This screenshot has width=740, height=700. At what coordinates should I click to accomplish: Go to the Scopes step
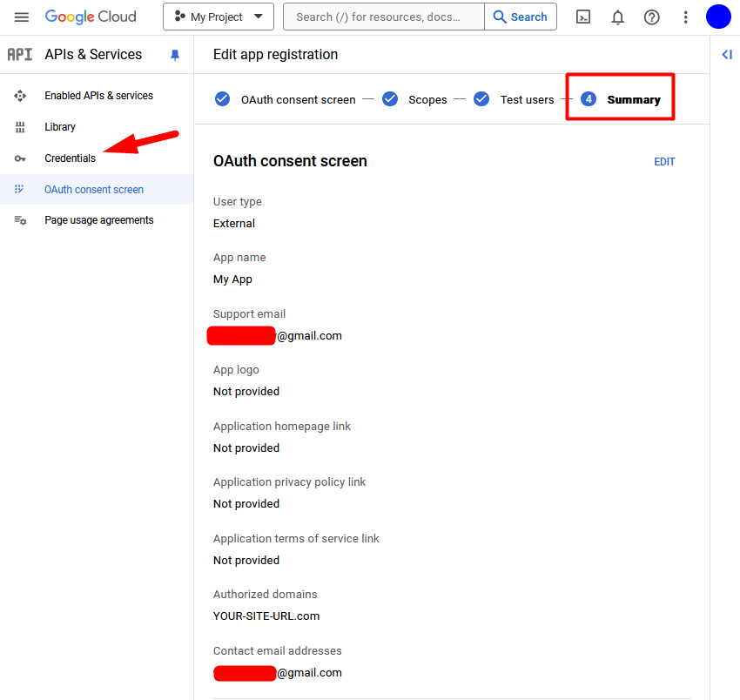pyautogui.click(x=427, y=99)
